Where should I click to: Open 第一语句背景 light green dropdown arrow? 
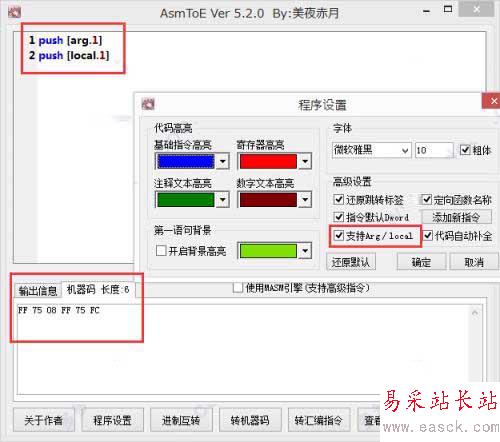pyautogui.click(x=305, y=251)
